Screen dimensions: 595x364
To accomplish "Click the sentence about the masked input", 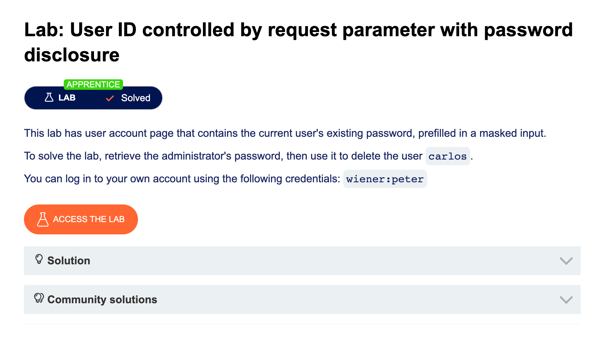I will (285, 133).
